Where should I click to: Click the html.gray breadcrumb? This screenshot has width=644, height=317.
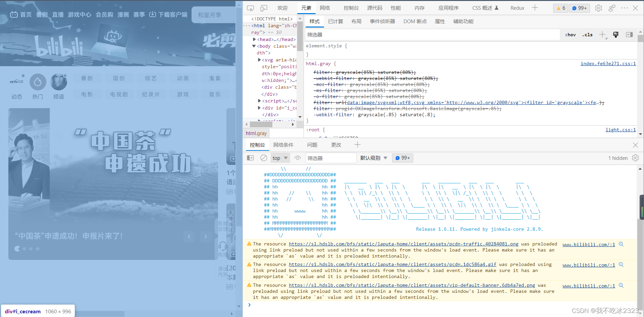coord(256,133)
